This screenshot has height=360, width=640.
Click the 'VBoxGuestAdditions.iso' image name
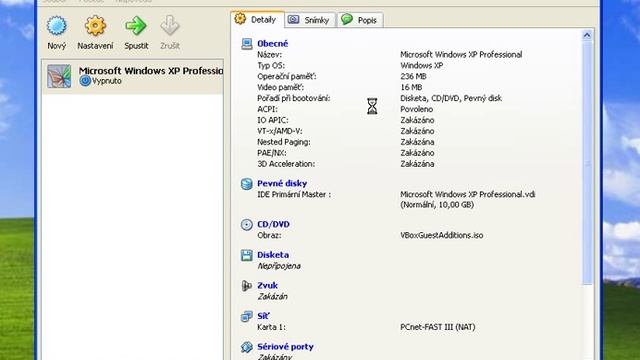tap(442, 236)
